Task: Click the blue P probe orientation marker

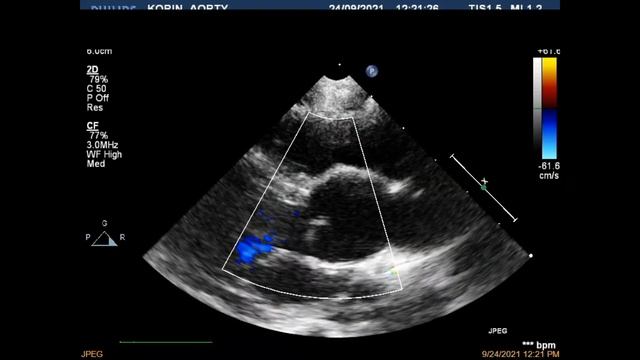Action: tap(371, 71)
